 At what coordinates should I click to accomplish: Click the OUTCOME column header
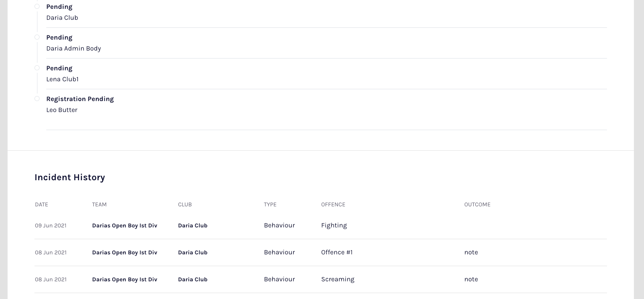pos(477,205)
